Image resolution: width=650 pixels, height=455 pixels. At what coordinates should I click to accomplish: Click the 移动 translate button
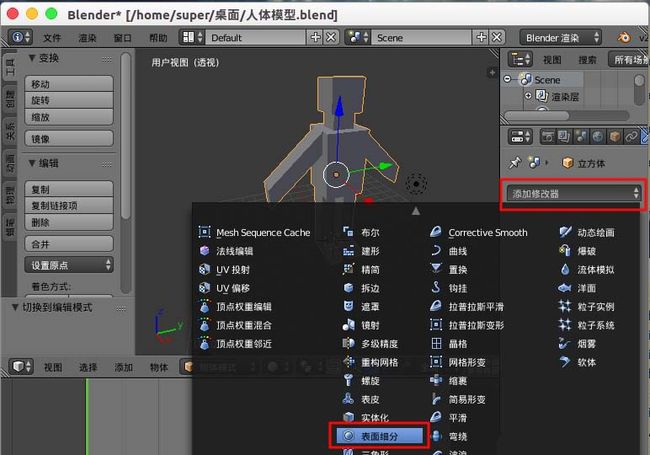click(69, 84)
